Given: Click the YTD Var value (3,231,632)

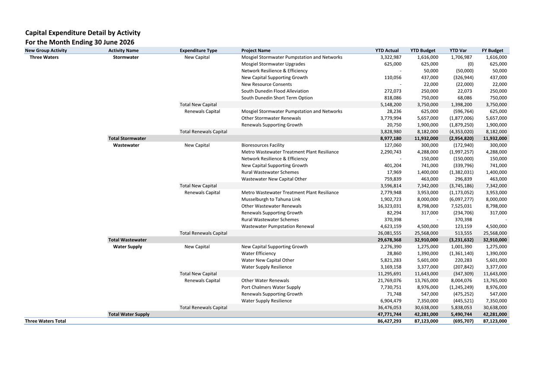Looking at the screenshot, I should point(461,240).
